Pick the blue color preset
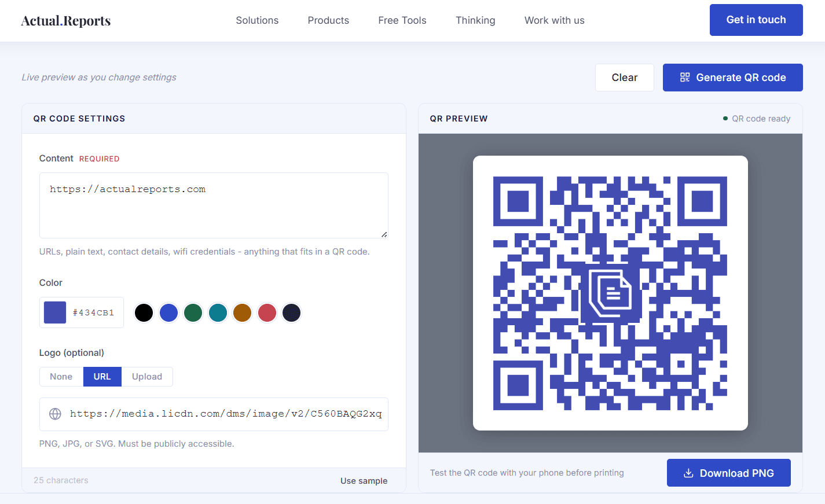Screen dimensions: 825x504 click(x=168, y=312)
